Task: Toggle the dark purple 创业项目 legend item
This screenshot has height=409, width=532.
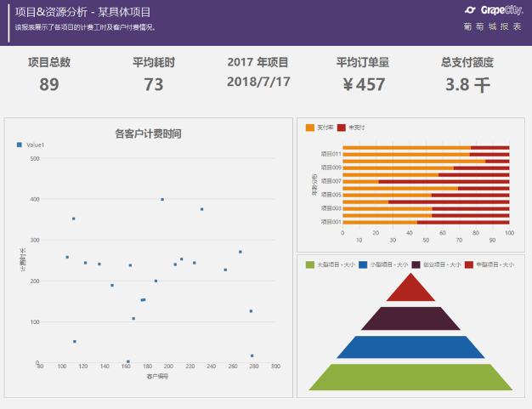Action: click(416, 264)
